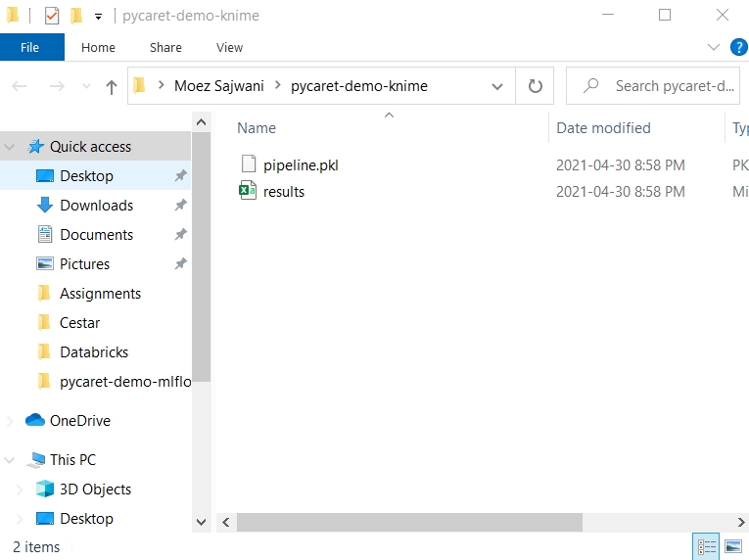
Task: Switch to large icons view button
Action: click(x=732, y=546)
